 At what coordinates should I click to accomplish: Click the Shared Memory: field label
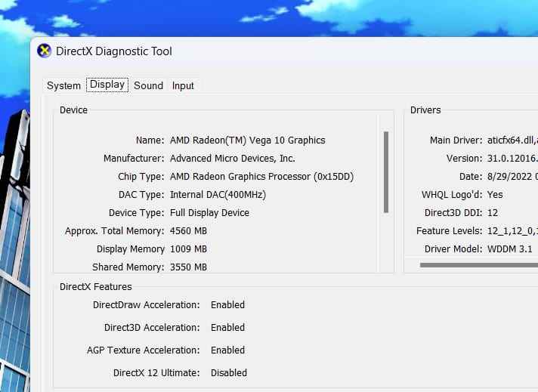coord(128,267)
